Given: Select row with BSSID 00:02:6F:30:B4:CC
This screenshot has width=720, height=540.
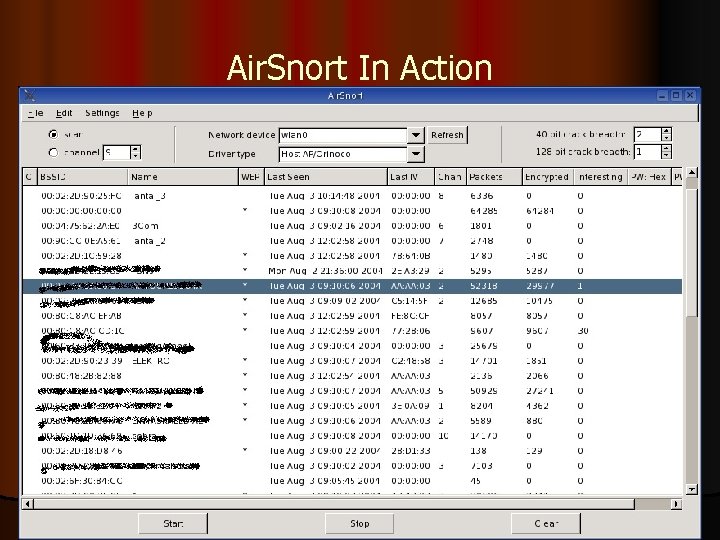Looking at the screenshot, I should click(352, 481).
